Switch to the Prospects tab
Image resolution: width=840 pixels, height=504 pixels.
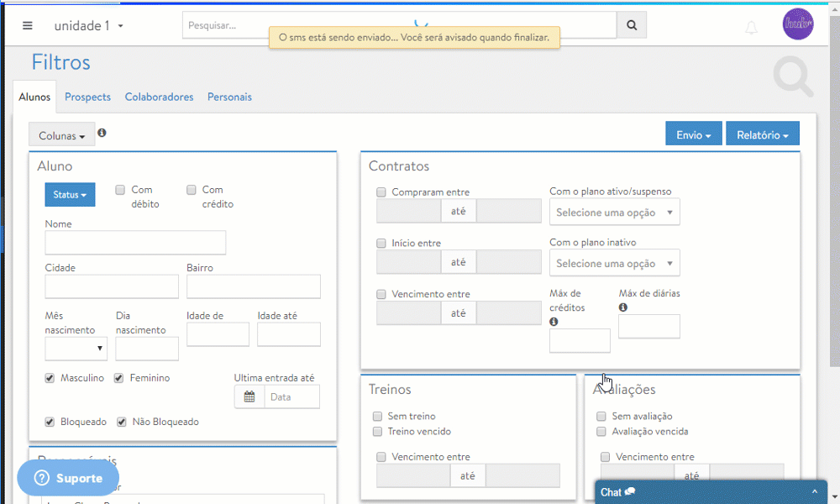pyautogui.click(x=87, y=97)
